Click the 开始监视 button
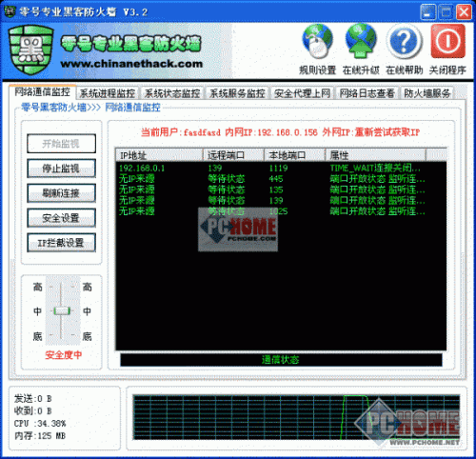Viewport: 476px width, 459px height. [61, 144]
